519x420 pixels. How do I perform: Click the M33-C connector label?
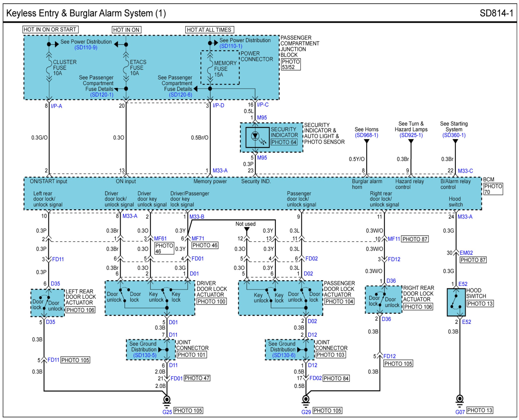pos(465,171)
